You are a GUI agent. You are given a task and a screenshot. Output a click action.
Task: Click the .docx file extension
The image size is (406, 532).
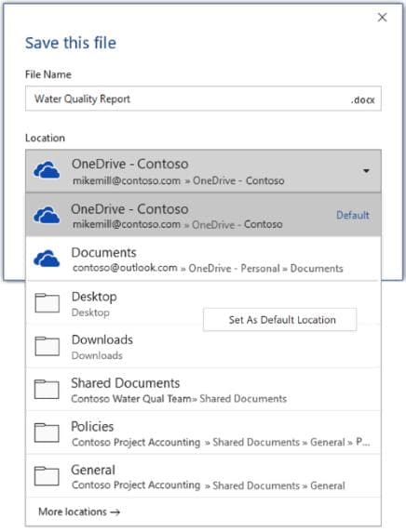point(362,100)
